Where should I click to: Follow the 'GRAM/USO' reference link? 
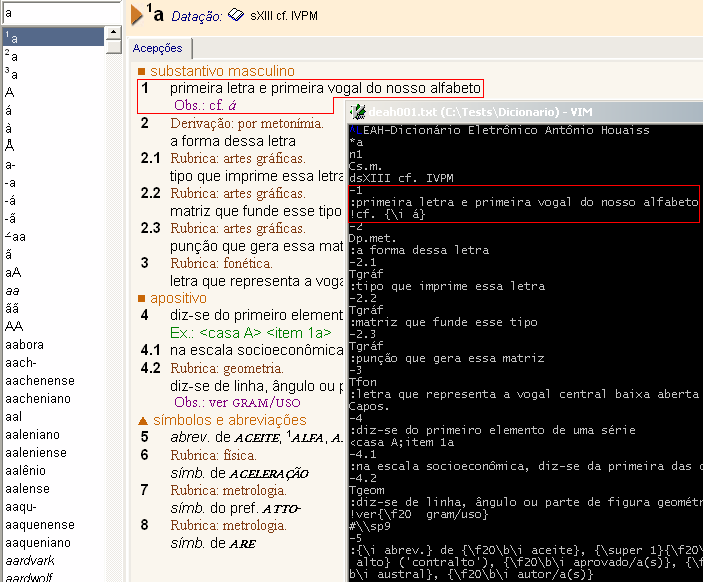(273, 403)
